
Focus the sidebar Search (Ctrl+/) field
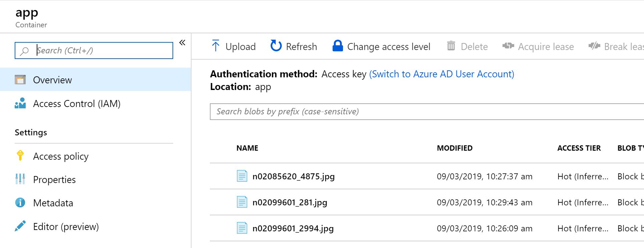tap(94, 50)
